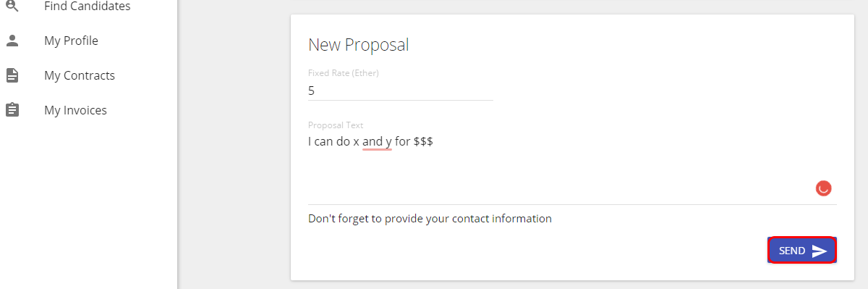Viewport: 868px width, 289px height.
Task: Click the My Invoices clipboard icon
Action: click(x=12, y=110)
